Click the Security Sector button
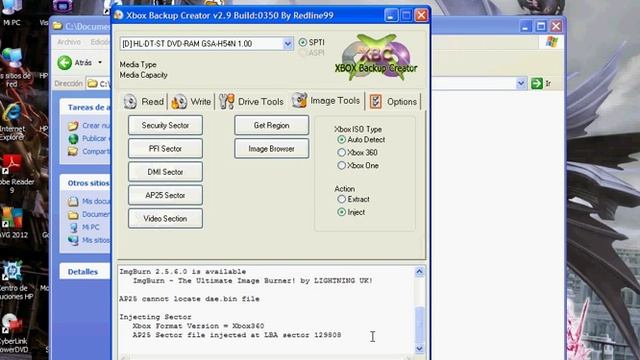Viewport: 640px width, 360px height. point(165,125)
